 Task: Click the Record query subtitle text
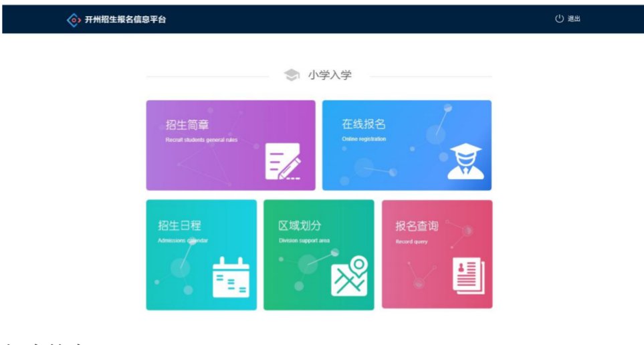(x=411, y=241)
